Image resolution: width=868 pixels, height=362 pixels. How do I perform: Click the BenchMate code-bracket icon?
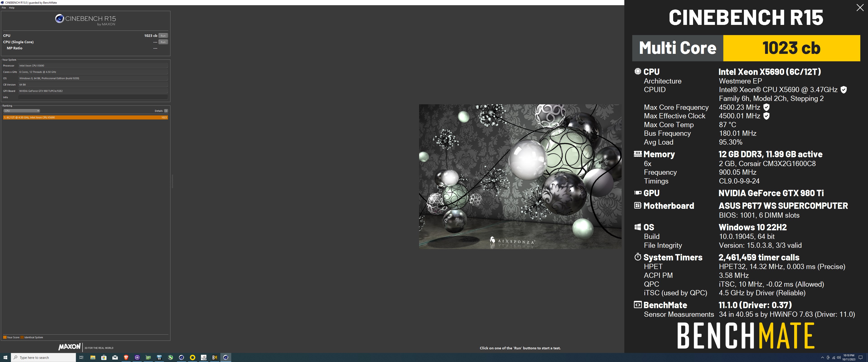coord(637,305)
